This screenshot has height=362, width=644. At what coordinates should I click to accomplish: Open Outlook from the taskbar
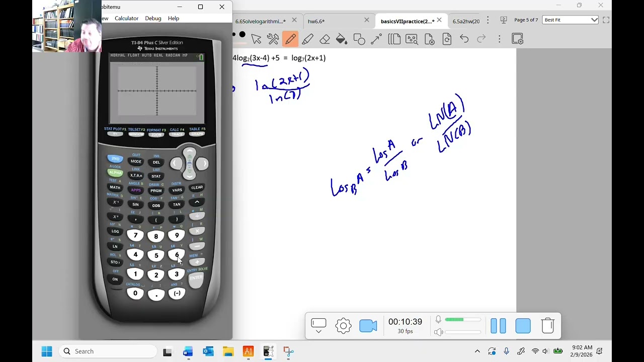pyautogui.click(x=208, y=351)
